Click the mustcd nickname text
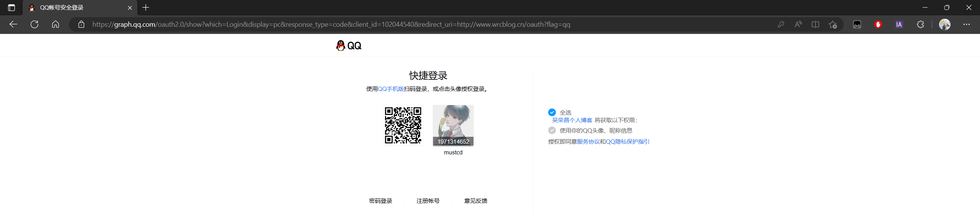980x222 pixels. (453, 152)
